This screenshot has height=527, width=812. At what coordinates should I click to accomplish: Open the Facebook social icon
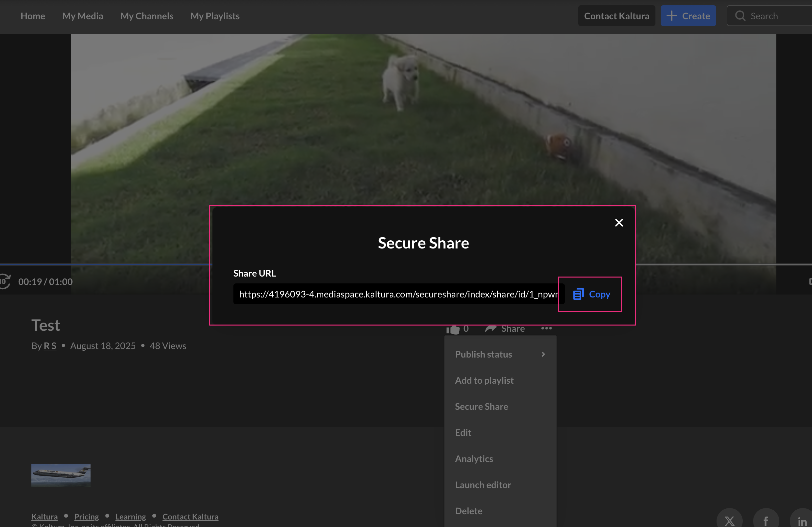point(766,520)
